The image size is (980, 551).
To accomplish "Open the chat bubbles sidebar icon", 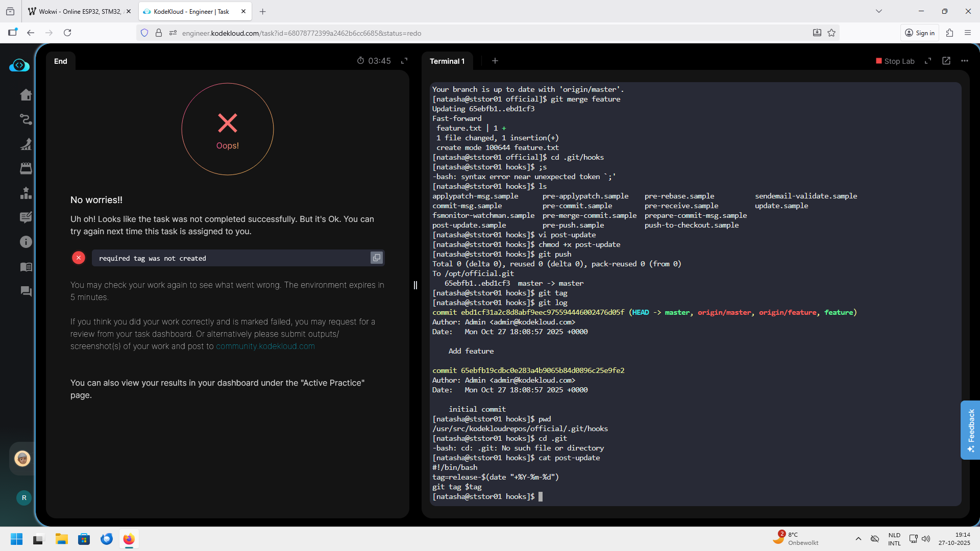I will [x=26, y=291].
